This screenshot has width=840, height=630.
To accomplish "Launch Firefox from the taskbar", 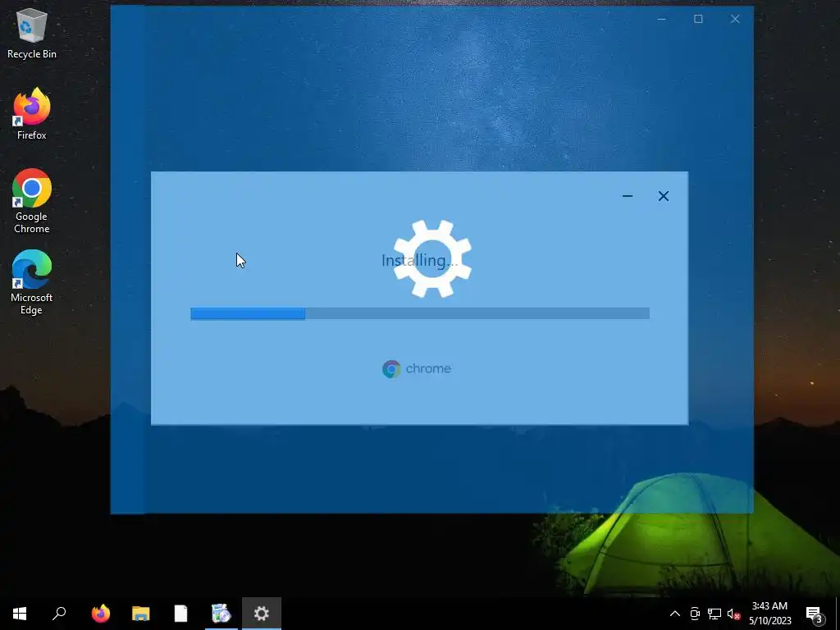I will [x=100, y=614].
